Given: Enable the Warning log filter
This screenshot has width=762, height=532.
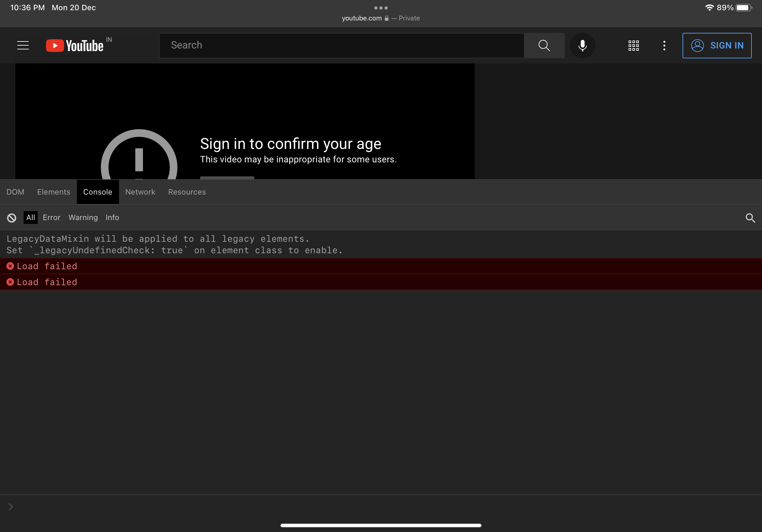Looking at the screenshot, I should point(83,218).
